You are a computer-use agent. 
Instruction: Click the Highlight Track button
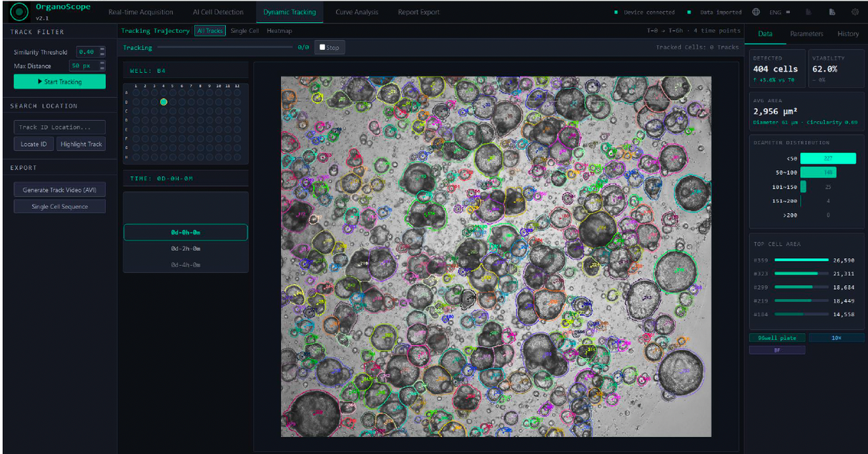click(x=82, y=144)
